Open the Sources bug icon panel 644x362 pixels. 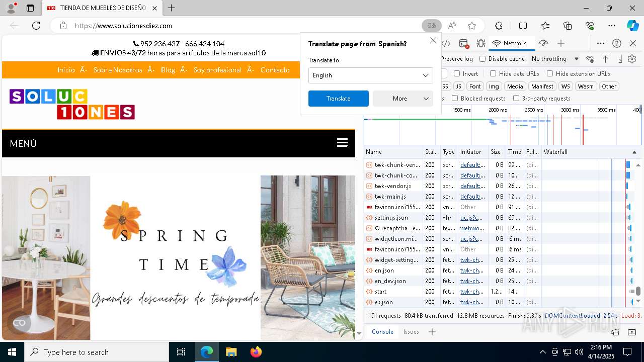[481, 43]
